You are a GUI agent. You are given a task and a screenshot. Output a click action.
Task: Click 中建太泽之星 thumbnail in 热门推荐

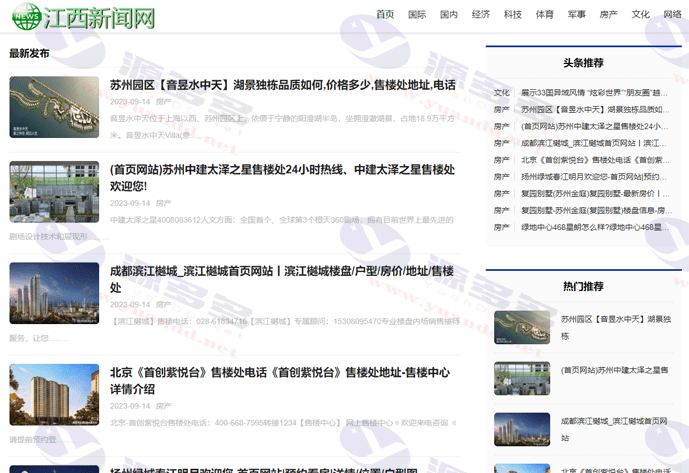[x=522, y=378]
